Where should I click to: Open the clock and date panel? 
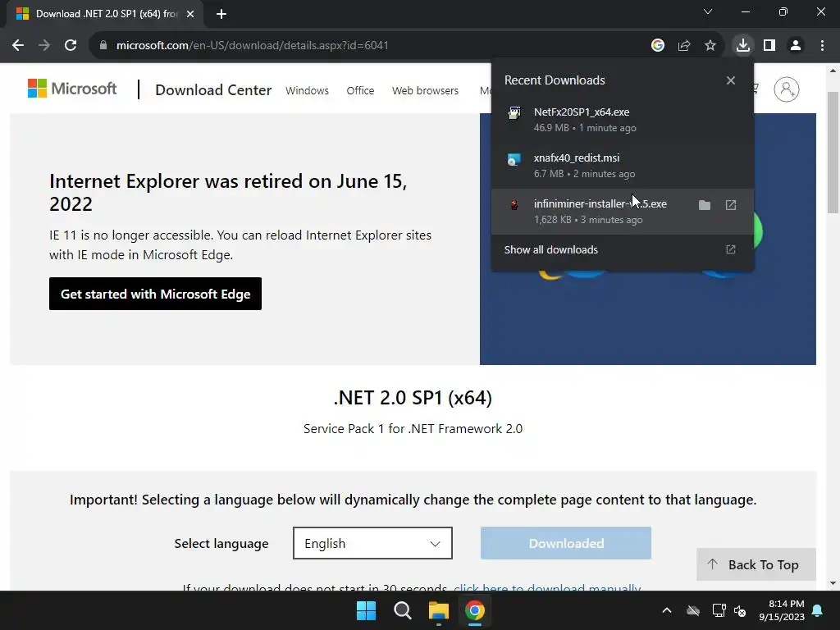pyautogui.click(x=782, y=610)
